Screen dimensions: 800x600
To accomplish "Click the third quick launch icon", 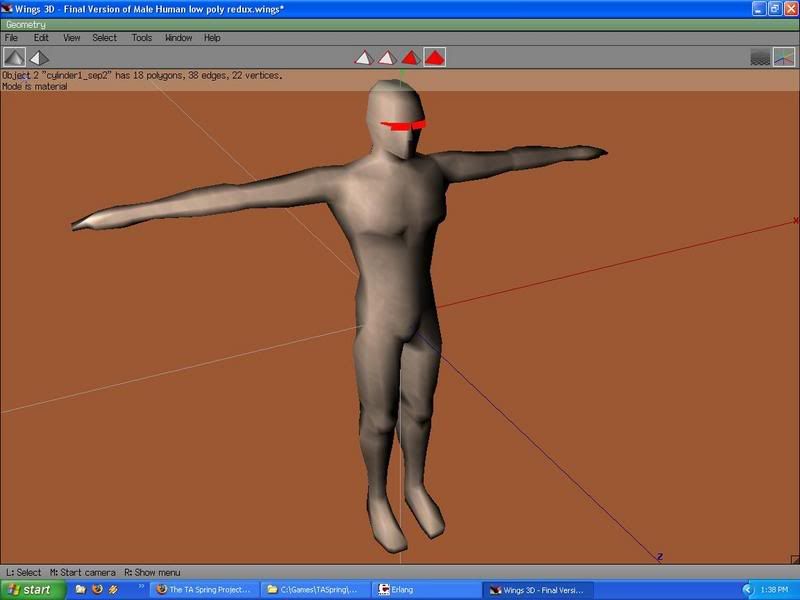I will (x=113, y=589).
